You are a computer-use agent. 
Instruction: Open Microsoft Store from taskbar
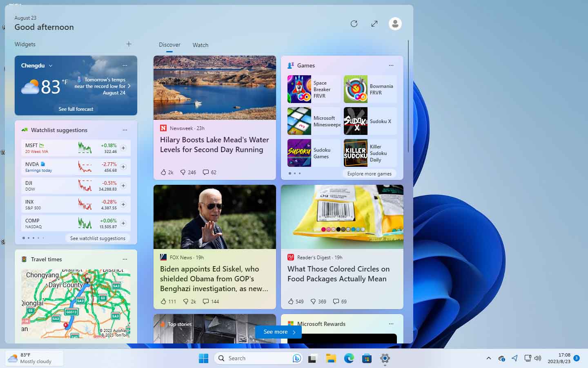pos(367,358)
